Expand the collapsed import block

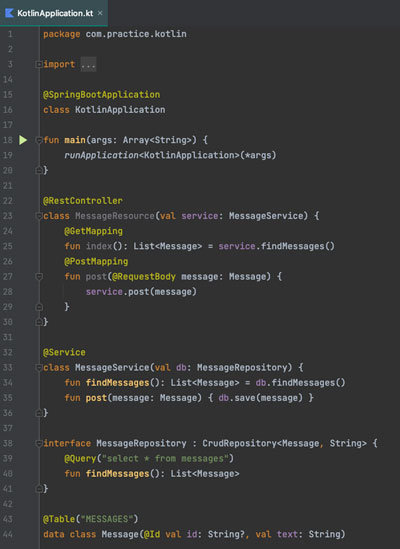pos(39,64)
